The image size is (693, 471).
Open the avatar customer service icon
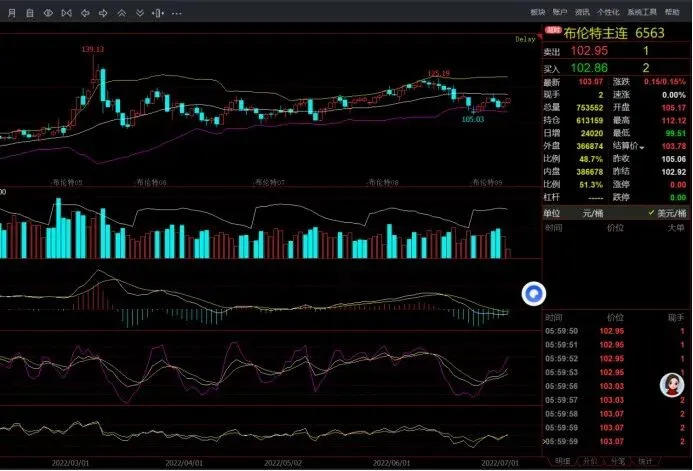pos(672,384)
